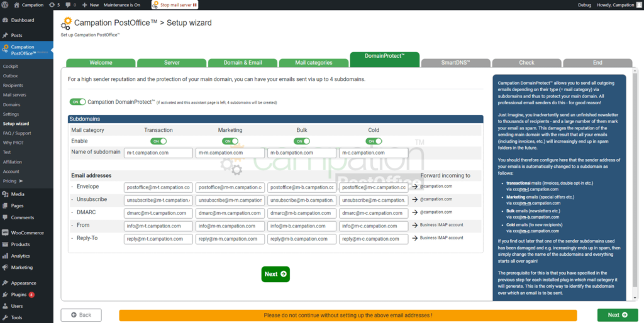Screen dimensions: 644x323
Task: Click the Campation home icon in admin bar
Action: (x=16, y=5)
